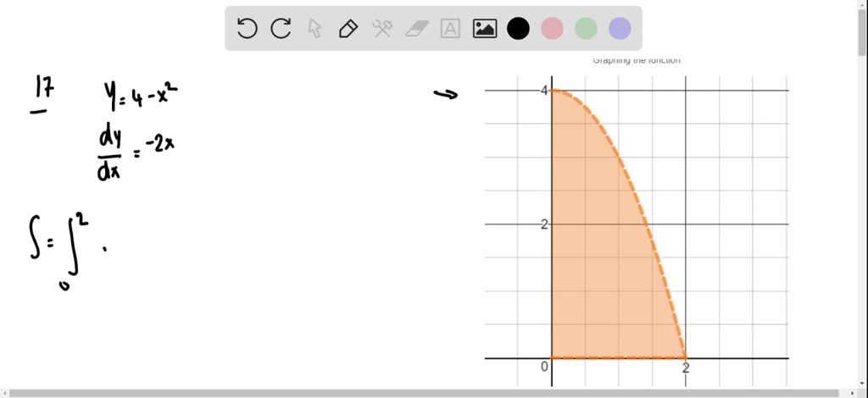Viewport: 868px width, 398px height.
Task: Choose the purple color swatch
Action: tap(620, 28)
